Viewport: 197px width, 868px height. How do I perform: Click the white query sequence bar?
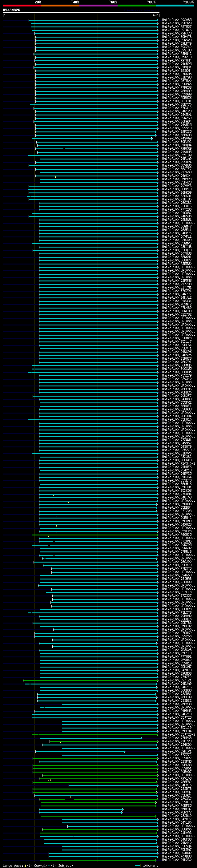[81, 13]
